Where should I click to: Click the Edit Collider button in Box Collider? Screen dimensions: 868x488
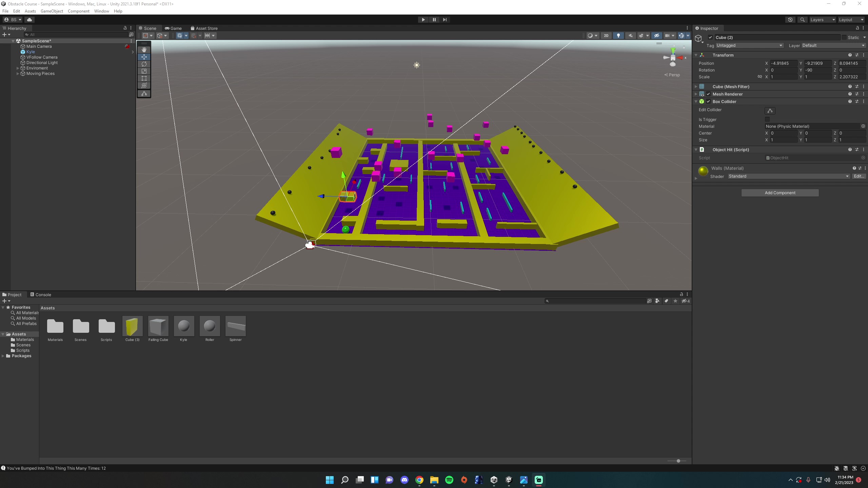point(769,110)
